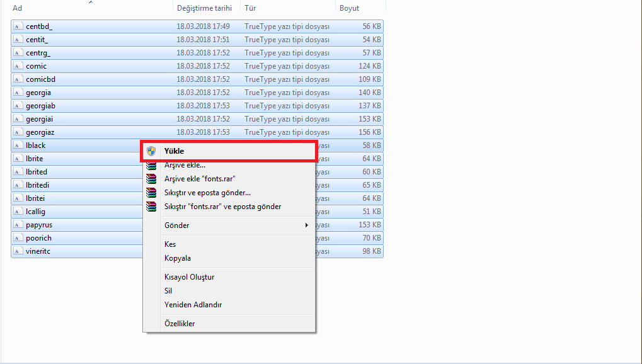The width and height of the screenshot is (642, 364).
Task: Click the 124 KB size cell
Action: pyautogui.click(x=370, y=66)
